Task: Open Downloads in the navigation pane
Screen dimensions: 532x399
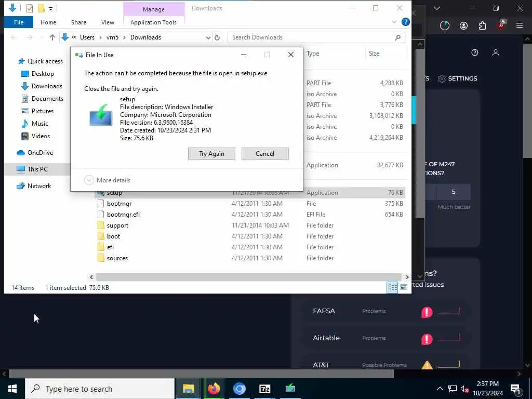Action: coord(42,86)
